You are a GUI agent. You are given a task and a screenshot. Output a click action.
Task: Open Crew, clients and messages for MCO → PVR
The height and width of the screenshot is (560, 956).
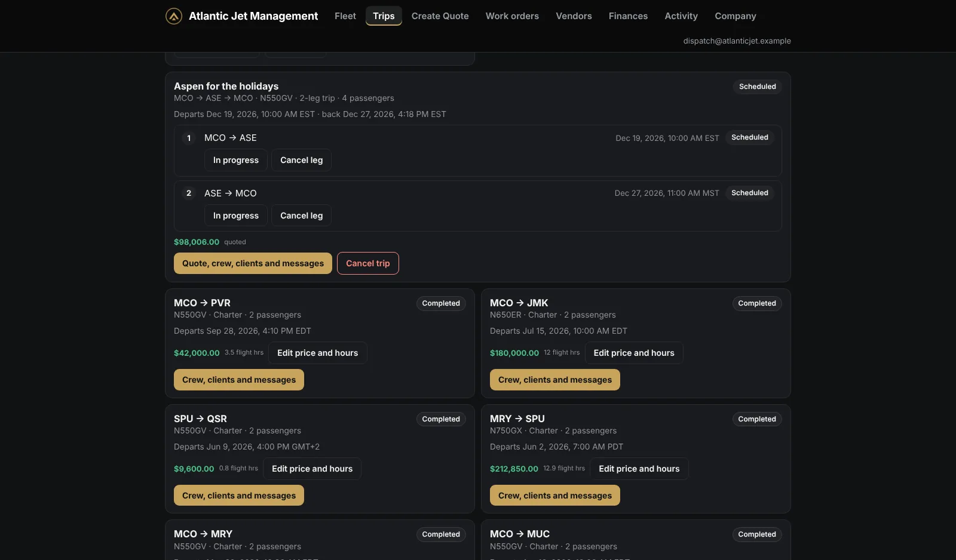click(239, 380)
